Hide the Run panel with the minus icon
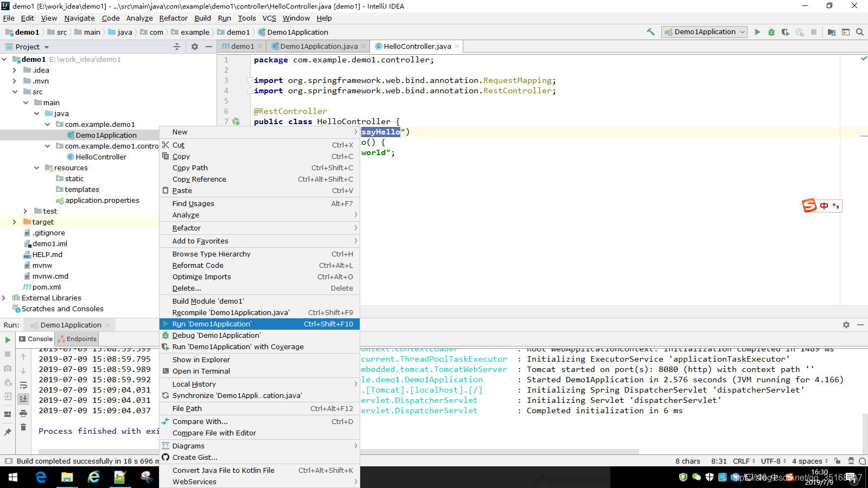 click(x=860, y=325)
